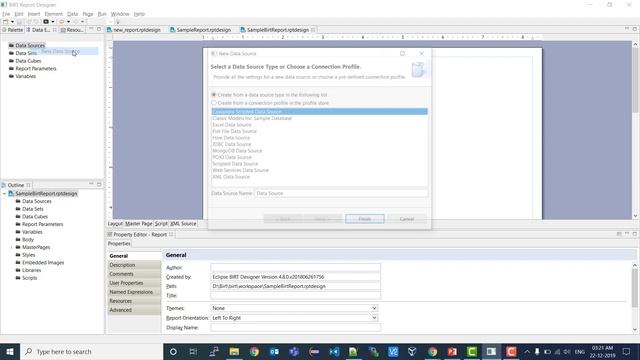Open Advanced section in Property Editor
Screen dimensions: 640x360
(x=134, y=310)
